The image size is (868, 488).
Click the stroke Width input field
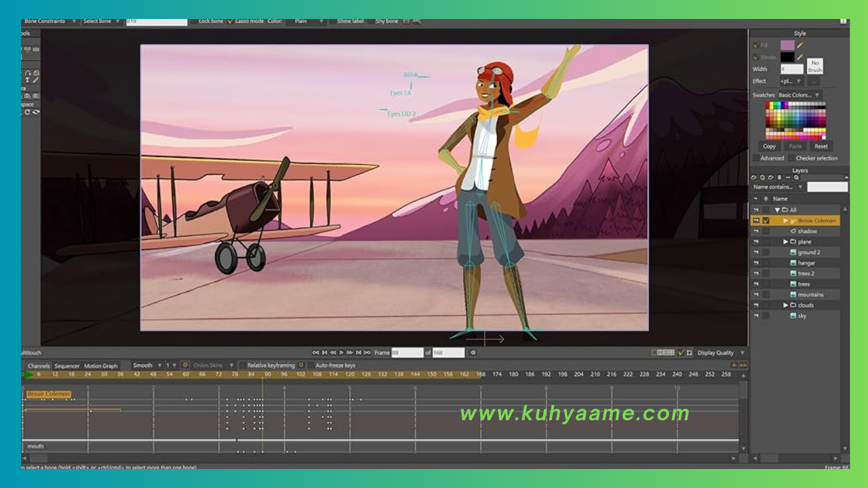pos(791,68)
